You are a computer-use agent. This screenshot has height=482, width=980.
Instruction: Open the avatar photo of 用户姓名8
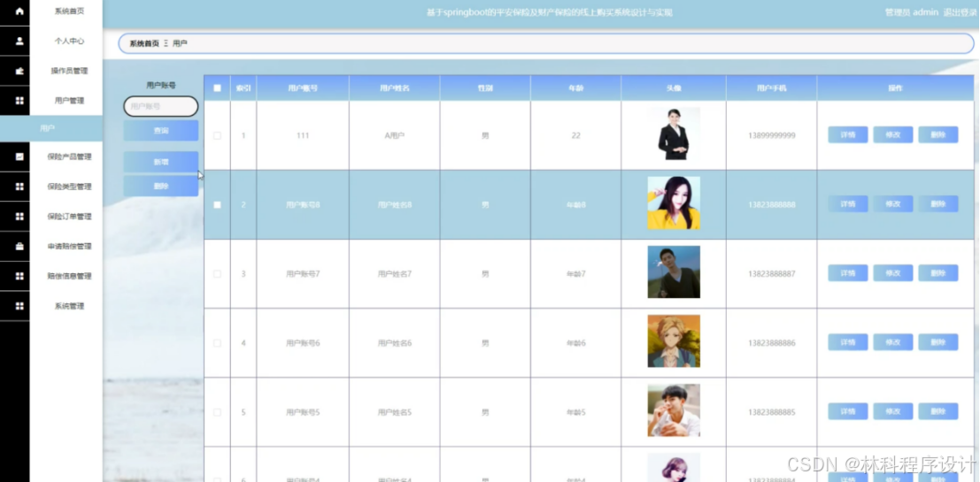pos(674,203)
